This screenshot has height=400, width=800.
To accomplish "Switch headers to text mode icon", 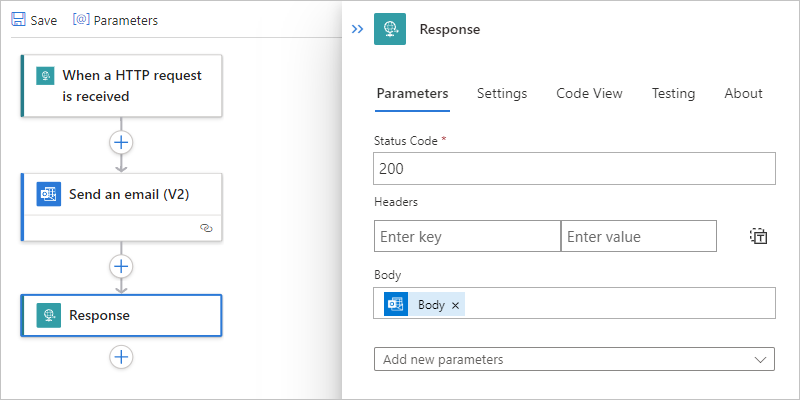I will (758, 236).
